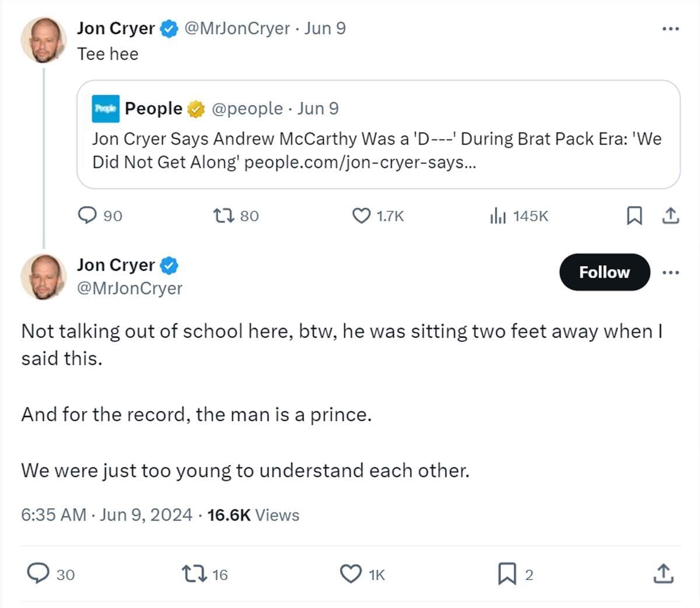This screenshot has height=608, width=700.
Task: Open the people.com article link
Action: click(360, 162)
